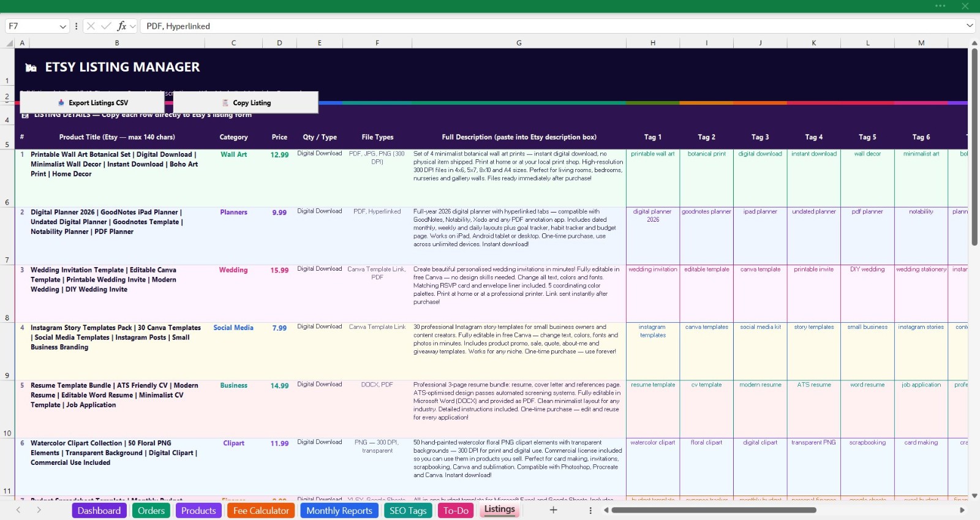Click the Digital Planner 2026 title cell

(117, 236)
